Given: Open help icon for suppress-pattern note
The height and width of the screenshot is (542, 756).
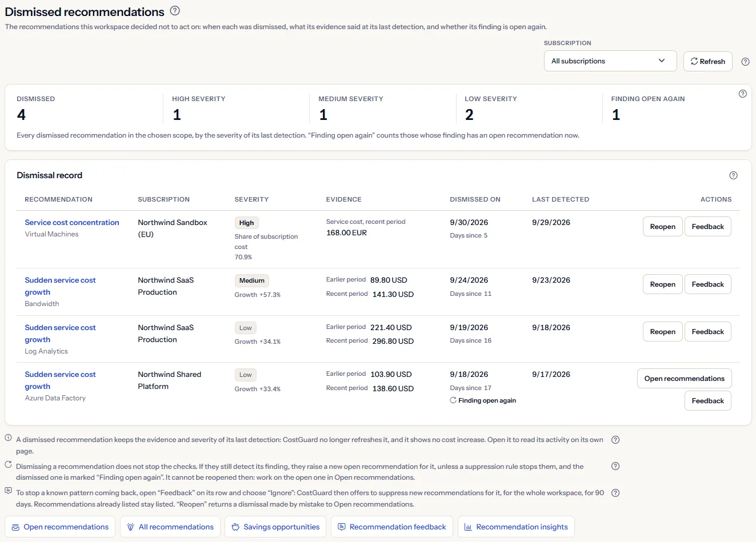Looking at the screenshot, I should [x=615, y=493].
